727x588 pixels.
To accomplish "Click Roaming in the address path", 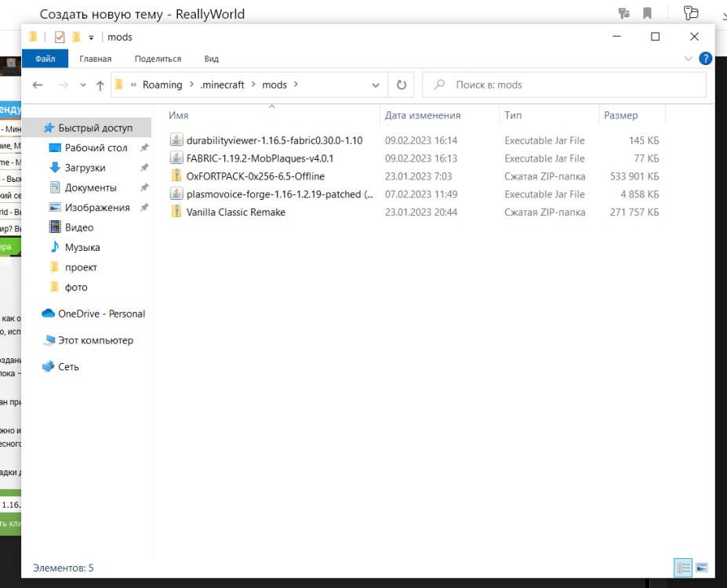I will coord(162,85).
